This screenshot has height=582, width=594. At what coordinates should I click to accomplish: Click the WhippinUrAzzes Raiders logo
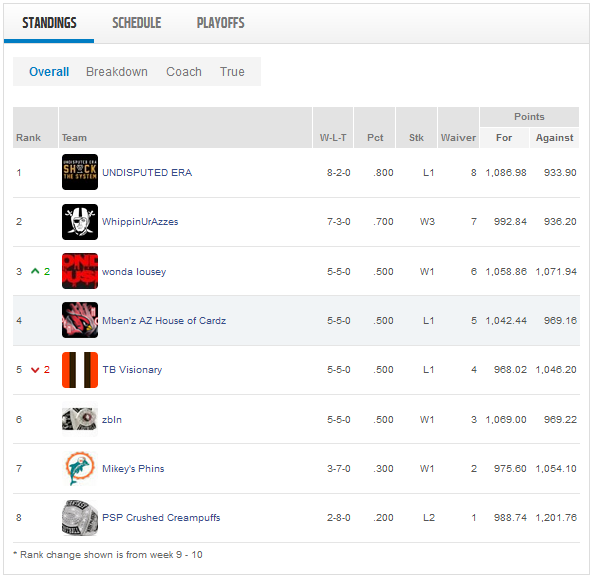(x=80, y=222)
